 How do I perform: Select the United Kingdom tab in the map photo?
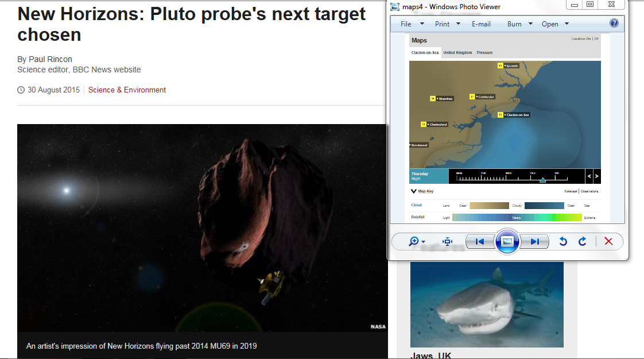(457, 53)
